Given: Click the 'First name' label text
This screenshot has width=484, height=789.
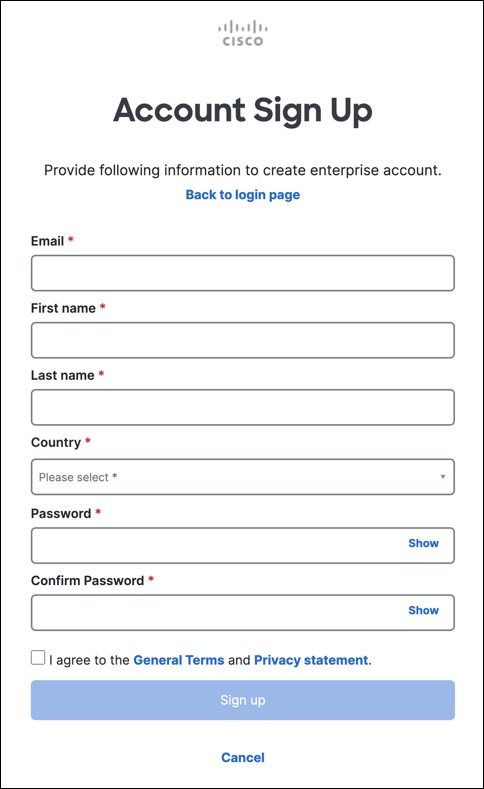Looking at the screenshot, I should [63, 308].
